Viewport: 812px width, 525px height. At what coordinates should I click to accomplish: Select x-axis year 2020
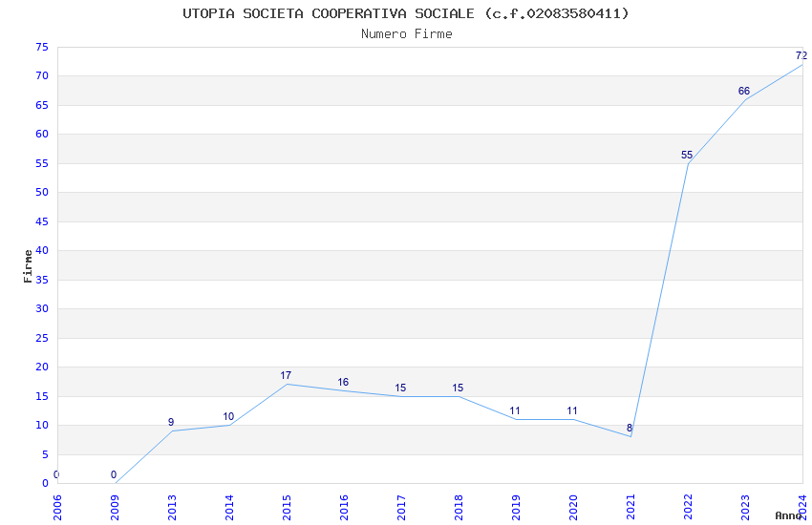573,508
